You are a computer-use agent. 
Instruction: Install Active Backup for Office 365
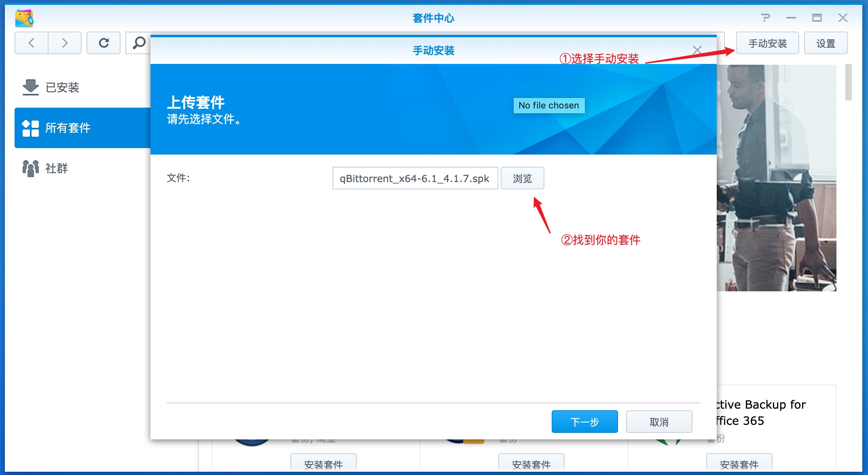tap(739, 464)
